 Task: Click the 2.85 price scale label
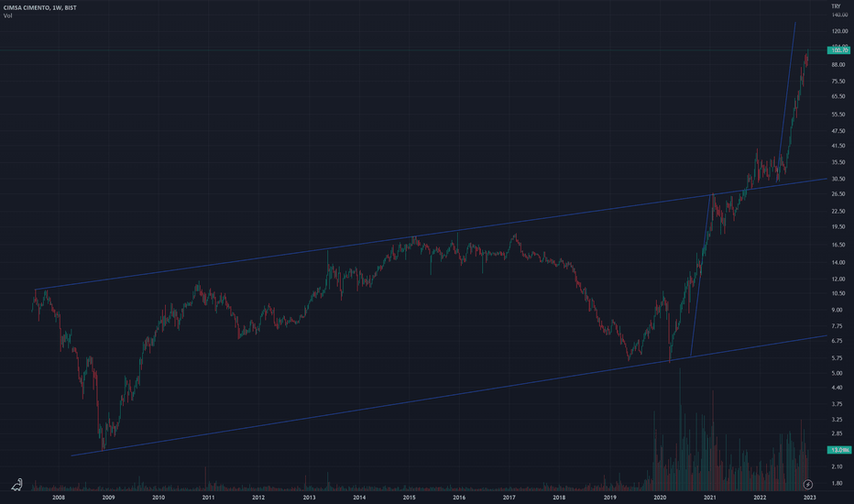(x=838, y=434)
